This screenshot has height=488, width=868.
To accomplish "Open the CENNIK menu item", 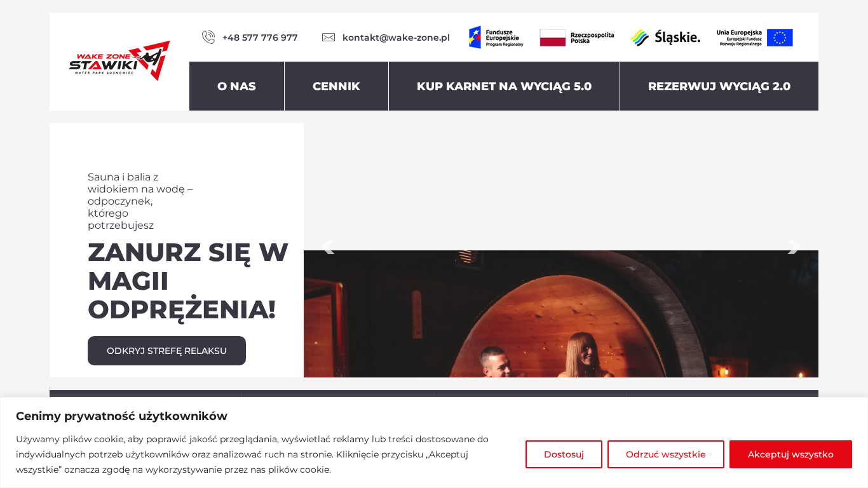I will click(336, 86).
